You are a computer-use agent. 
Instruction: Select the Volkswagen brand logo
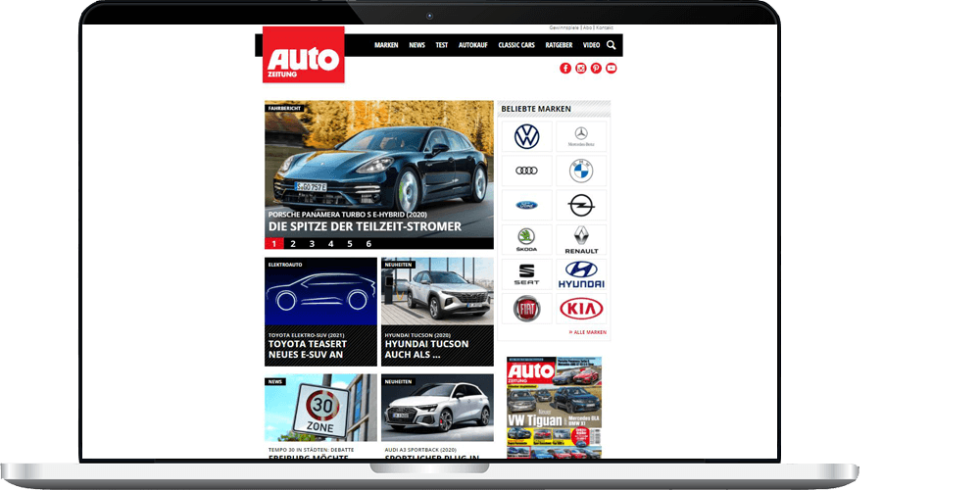527,136
